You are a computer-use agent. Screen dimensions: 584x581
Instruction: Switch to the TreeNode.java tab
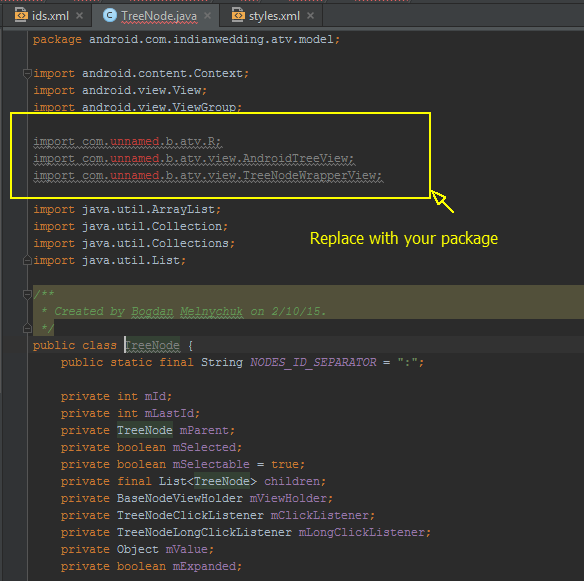156,16
